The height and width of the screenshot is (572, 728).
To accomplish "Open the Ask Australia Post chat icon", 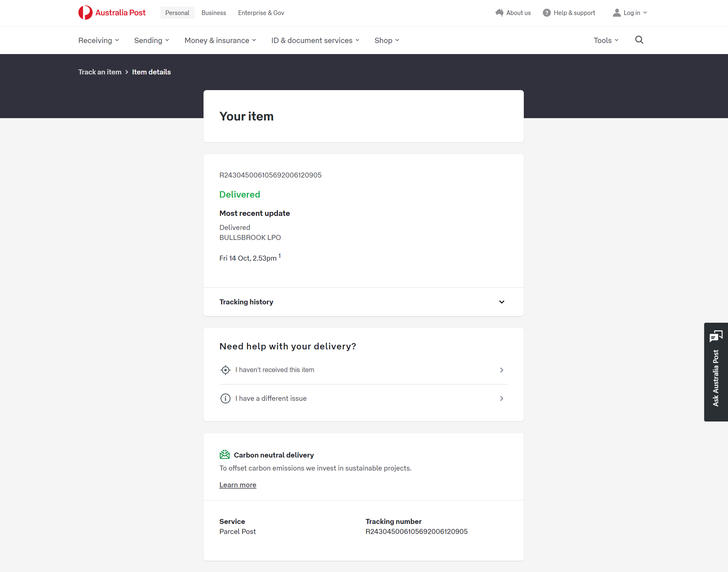I will coord(716,336).
